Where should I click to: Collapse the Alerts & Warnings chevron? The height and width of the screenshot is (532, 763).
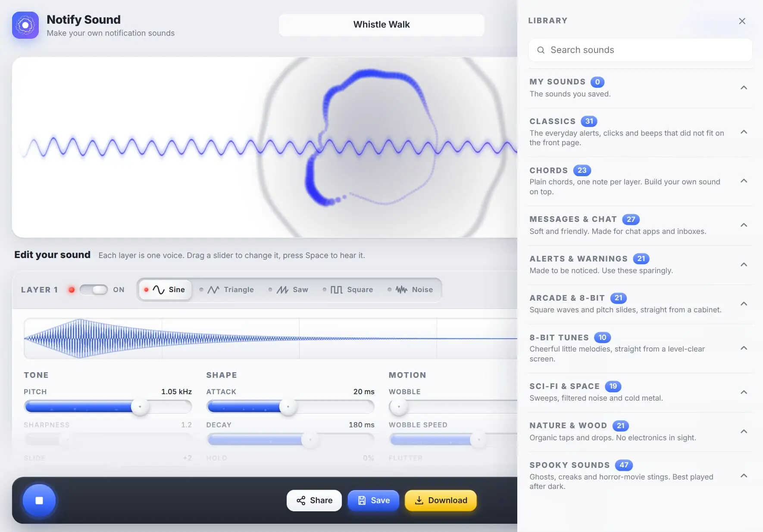(x=744, y=264)
